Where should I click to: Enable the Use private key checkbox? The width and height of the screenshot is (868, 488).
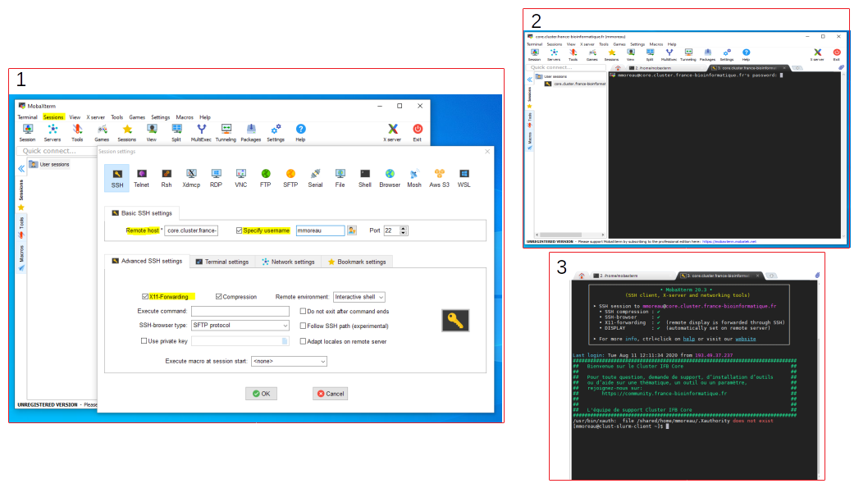pos(144,341)
